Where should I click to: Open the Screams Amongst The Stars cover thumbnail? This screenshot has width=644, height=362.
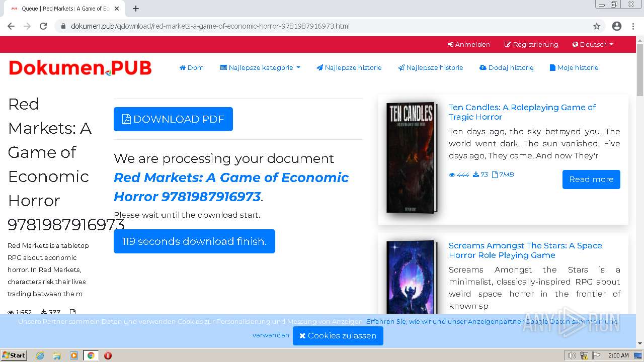point(411,278)
